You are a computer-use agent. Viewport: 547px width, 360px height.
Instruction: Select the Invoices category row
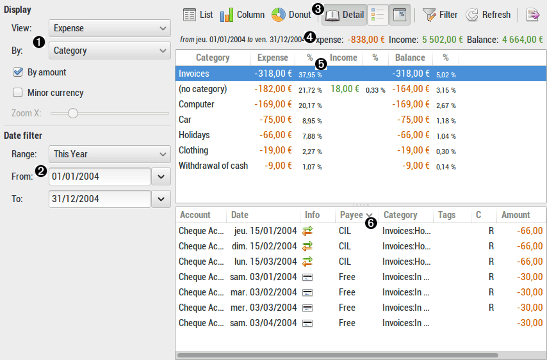click(361, 74)
